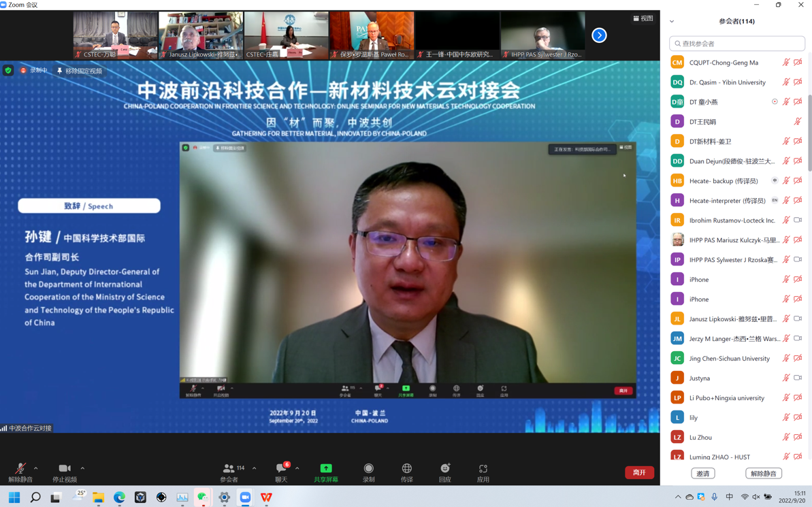Click the Chinese input method indicator 中
This screenshot has width=812, height=507.
(729, 497)
